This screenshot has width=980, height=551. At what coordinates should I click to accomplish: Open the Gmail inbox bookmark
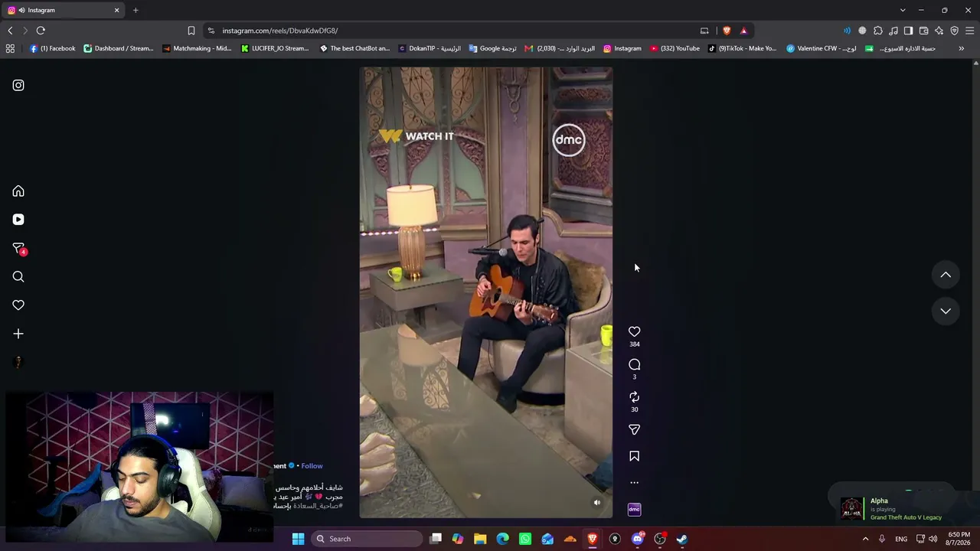click(559, 48)
